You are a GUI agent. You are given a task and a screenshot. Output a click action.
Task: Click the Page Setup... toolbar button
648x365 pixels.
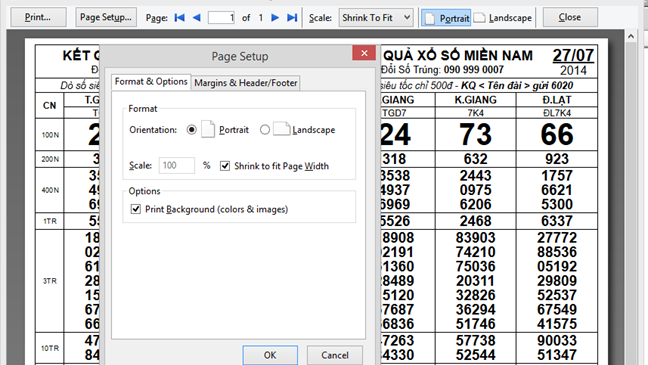point(106,17)
